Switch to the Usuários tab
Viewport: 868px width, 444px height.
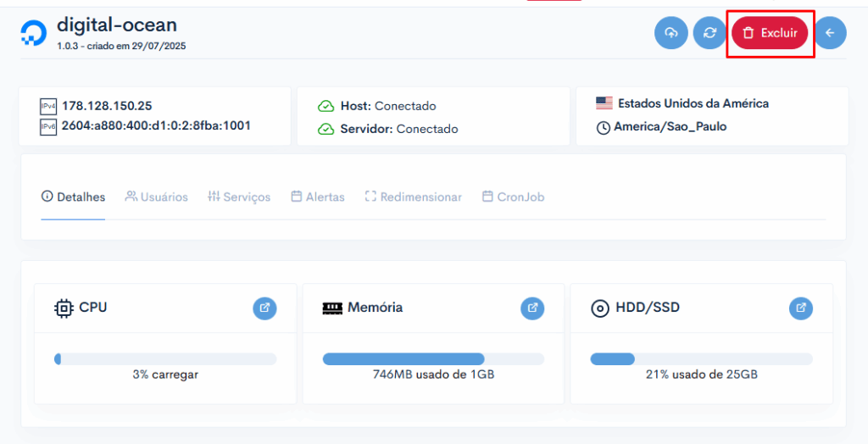tap(157, 197)
